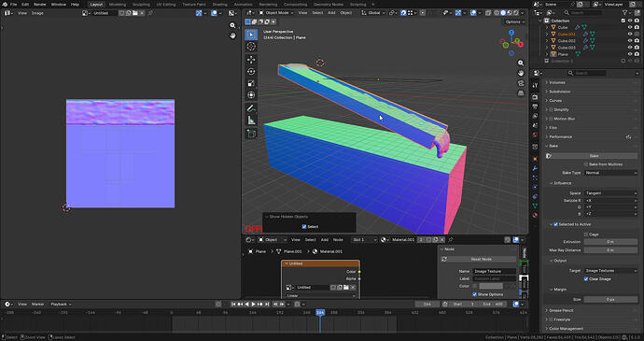The image size is (644, 341).
Task: Select the Scale tool in viewport toolbar
Action: tap(251, 83)
